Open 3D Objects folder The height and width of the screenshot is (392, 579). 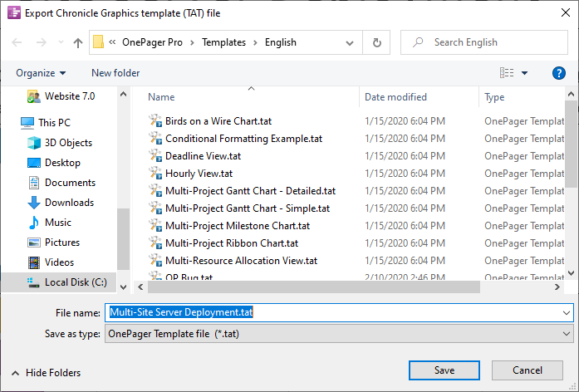[60, 143]
